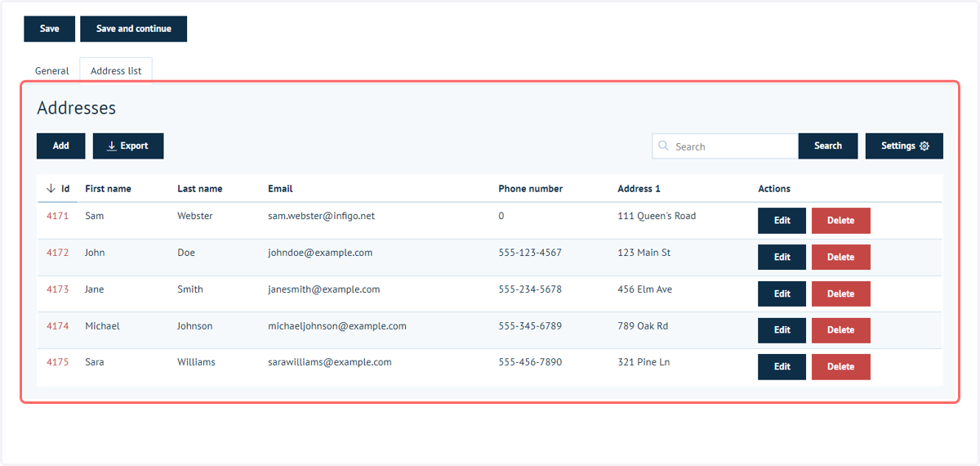Viewport: 980px width, 466px height.
Task: Edit Sam Webster's address
Action: (782, 221)
